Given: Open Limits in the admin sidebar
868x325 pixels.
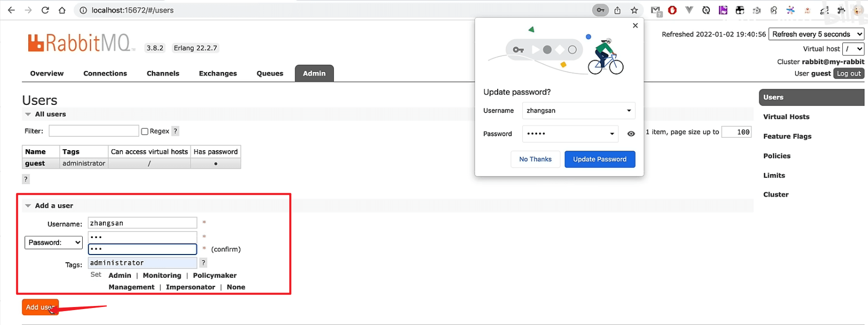Looking at the screenshot, I should [774, 175].
